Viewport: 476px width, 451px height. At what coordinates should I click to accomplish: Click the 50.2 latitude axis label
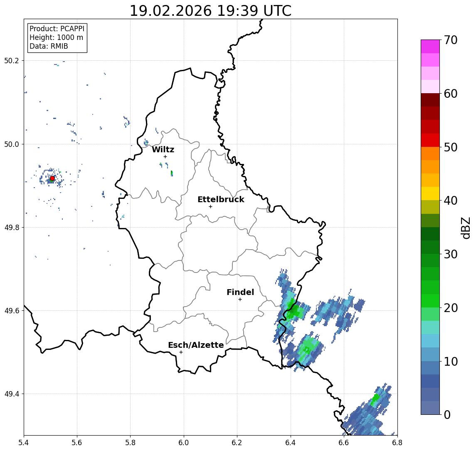12,60
